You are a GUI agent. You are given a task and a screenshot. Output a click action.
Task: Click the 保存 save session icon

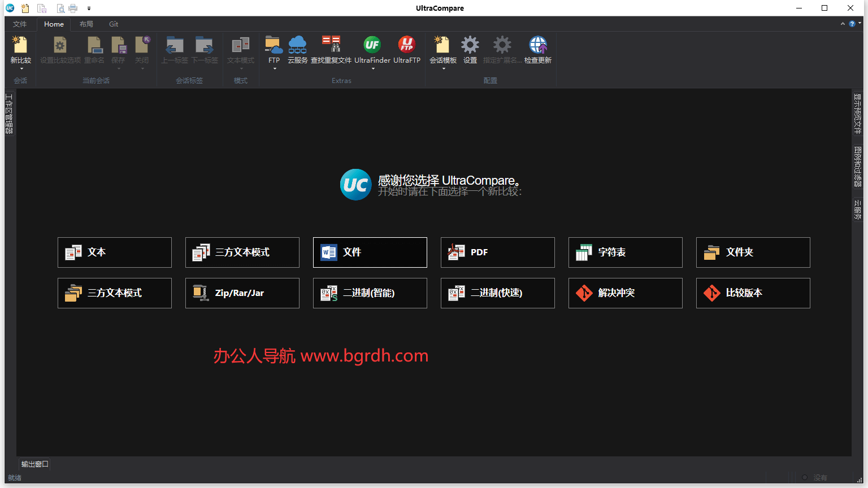118,45
